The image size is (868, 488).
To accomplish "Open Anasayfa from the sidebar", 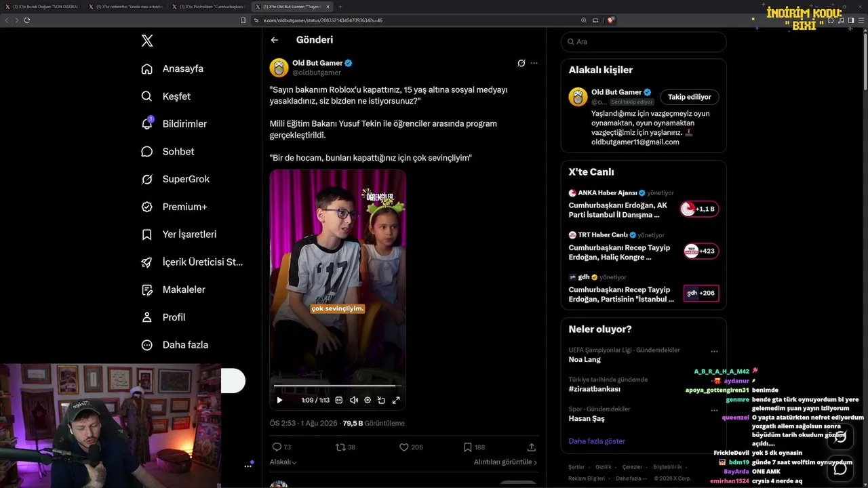I will (172, 68).
